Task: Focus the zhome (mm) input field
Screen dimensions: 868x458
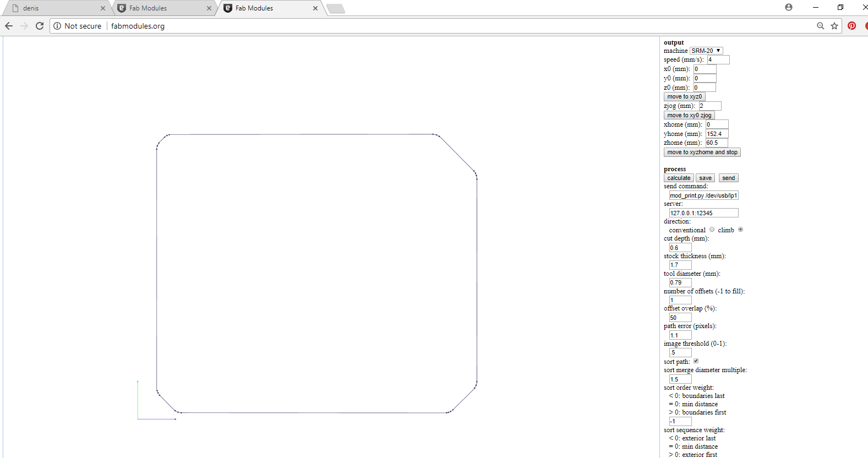Action: pyautogui.click(x=717, y=143)
